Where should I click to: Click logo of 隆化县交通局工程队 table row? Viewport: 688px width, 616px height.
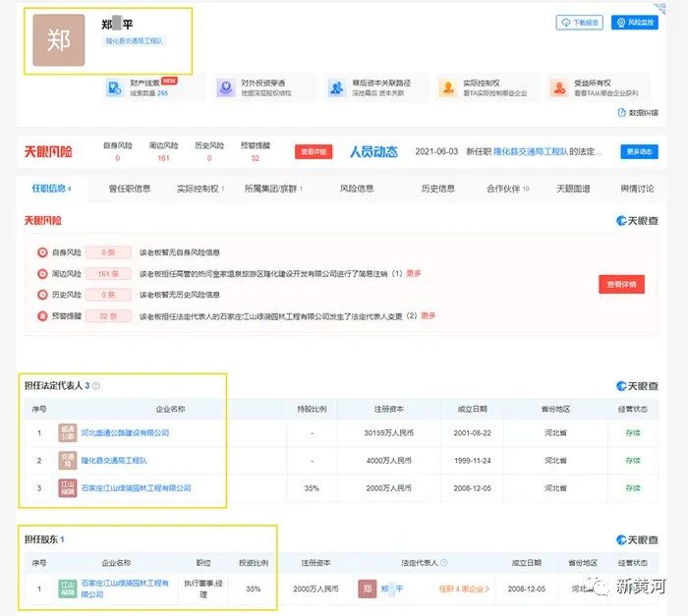tap(68, 460)
